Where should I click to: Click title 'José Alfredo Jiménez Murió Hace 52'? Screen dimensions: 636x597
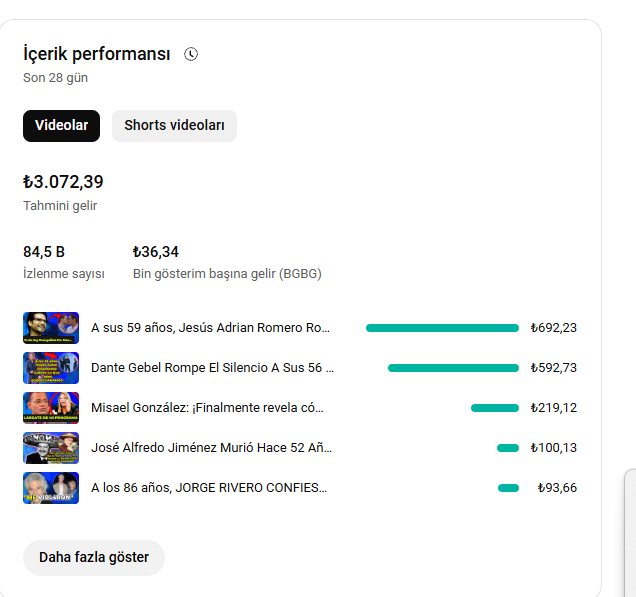211,448
